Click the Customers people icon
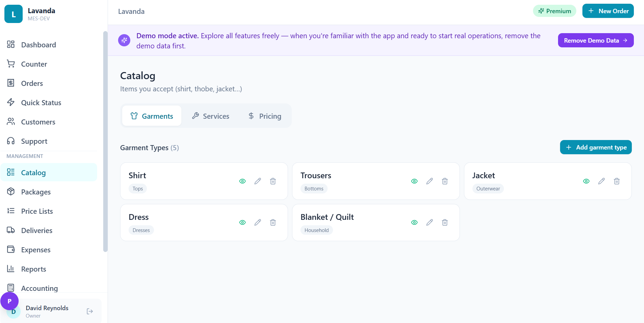The height and width of the screenshot is (323, 644). (x=11, y=121)
